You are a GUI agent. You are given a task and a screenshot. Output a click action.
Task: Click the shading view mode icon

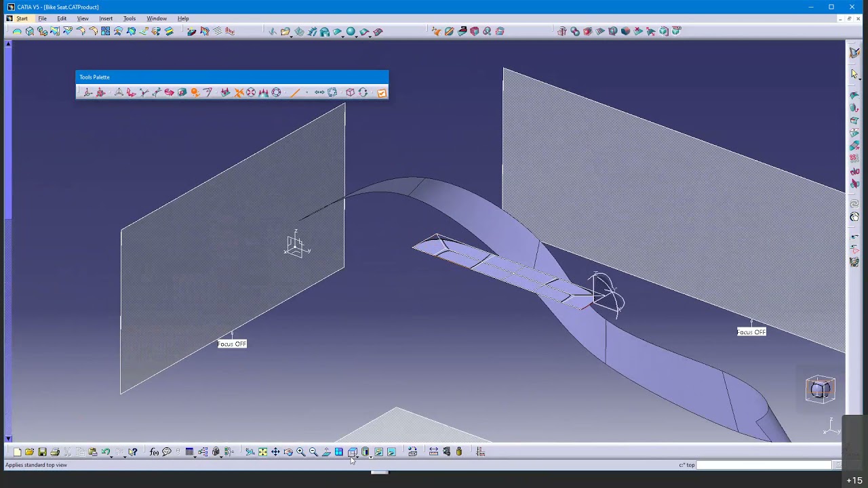click(x=365, y=452)
